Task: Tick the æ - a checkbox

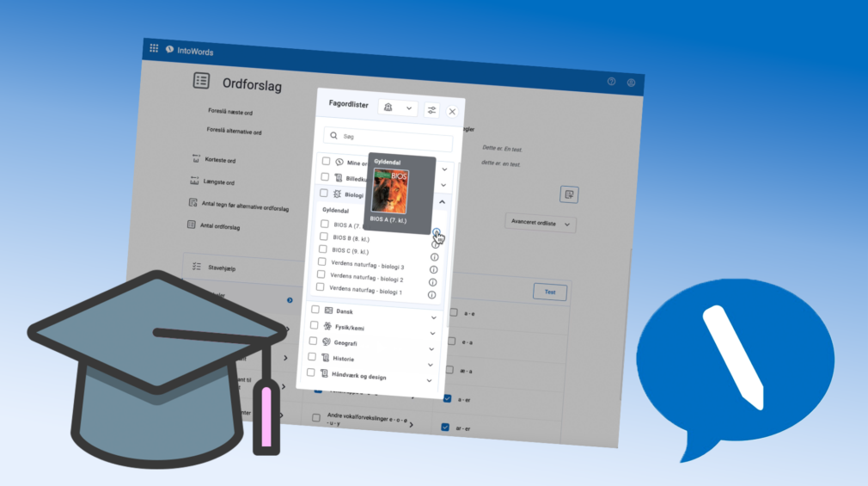Action: pyautogui.click(x=449, y=370)
